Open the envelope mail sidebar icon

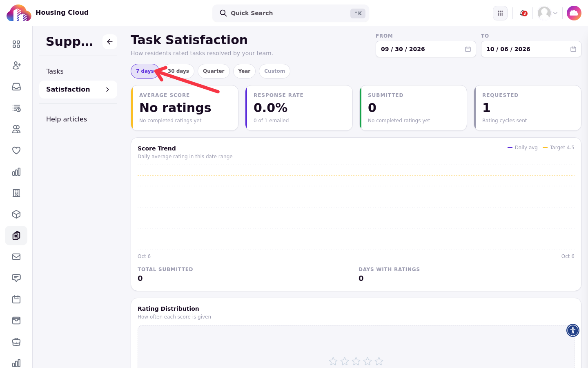pyautogui.click(x=16, y=257)
